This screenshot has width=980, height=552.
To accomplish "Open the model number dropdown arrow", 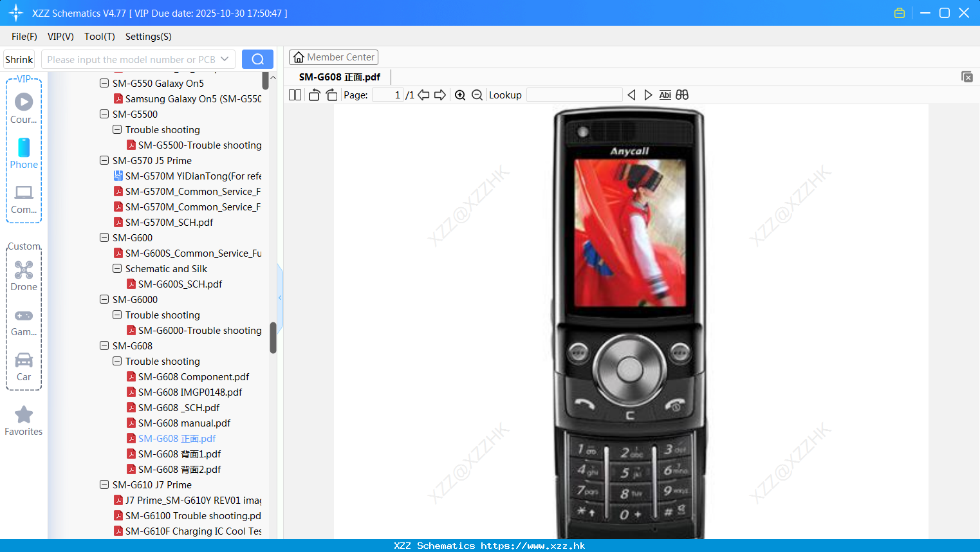I will [225, 59].
